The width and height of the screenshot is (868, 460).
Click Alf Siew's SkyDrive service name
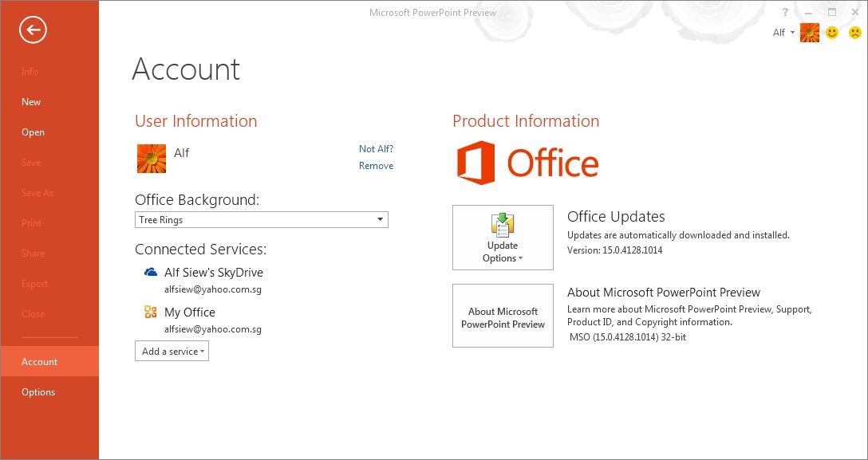pos(214,272)
